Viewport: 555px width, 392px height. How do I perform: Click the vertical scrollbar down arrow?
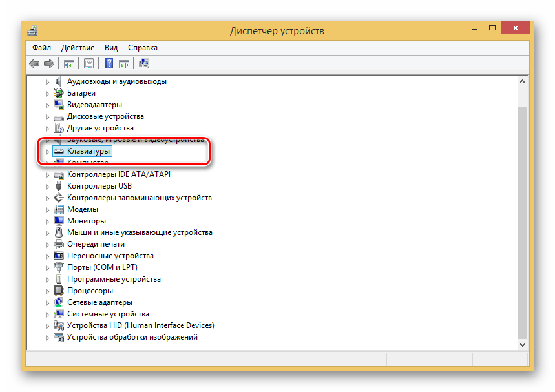coord(522,346)
